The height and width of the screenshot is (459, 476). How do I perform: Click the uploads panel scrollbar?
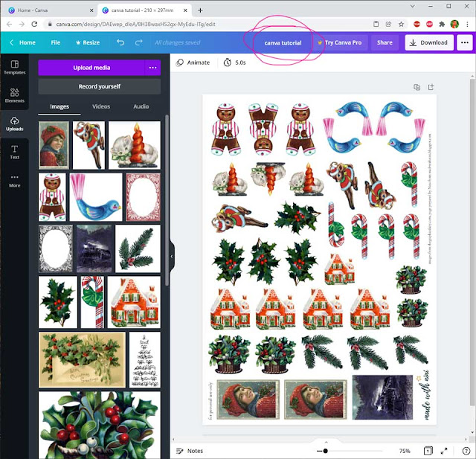(167, 200)
